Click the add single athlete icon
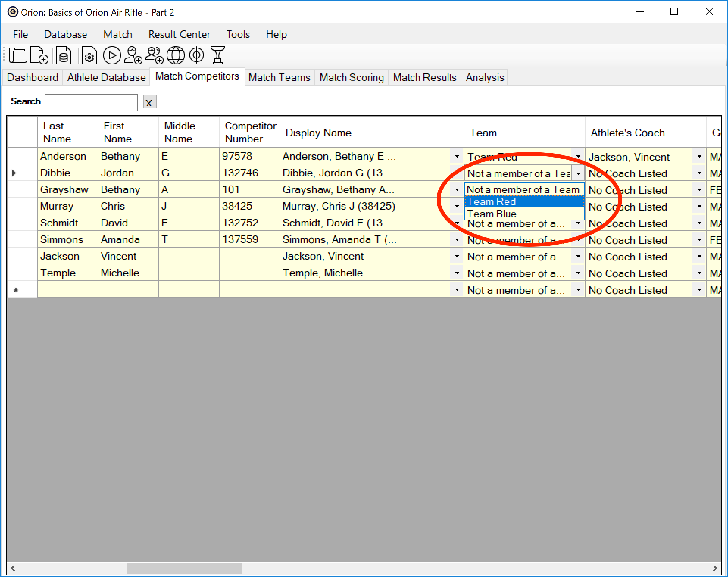728x577 pixels. click(x=133, y=56)
